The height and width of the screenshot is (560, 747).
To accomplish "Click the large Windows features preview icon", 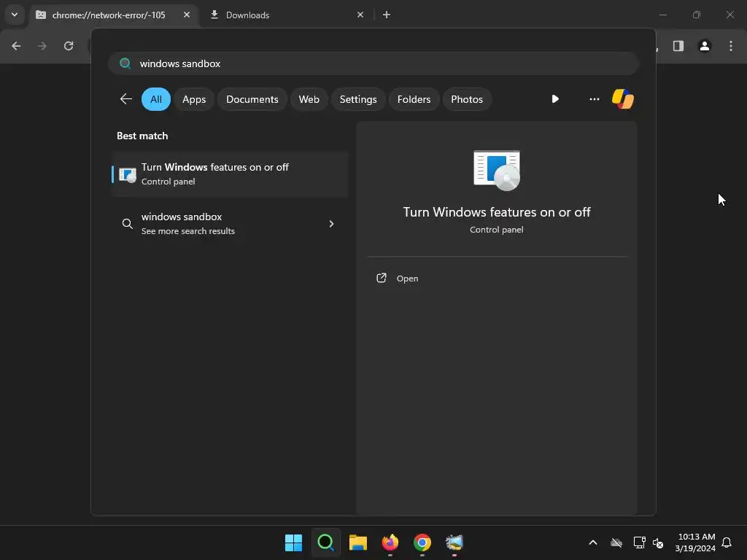I will click(x=496, y=170).
